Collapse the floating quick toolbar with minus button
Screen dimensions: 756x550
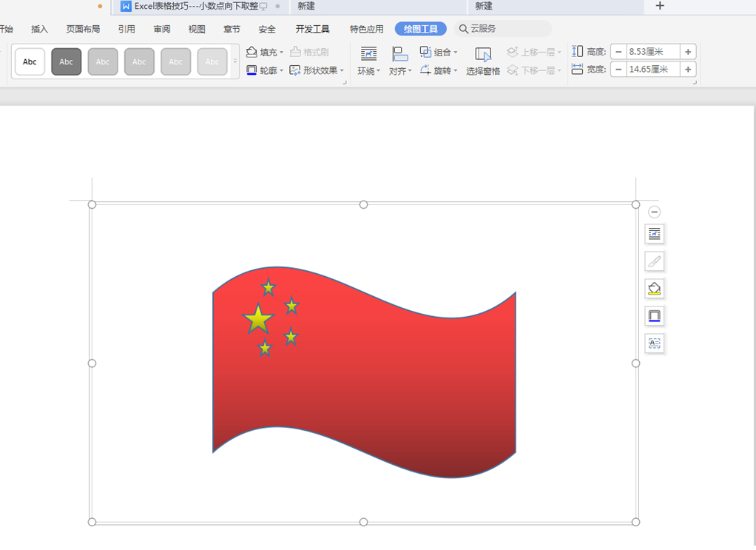[x=654, y=212]
